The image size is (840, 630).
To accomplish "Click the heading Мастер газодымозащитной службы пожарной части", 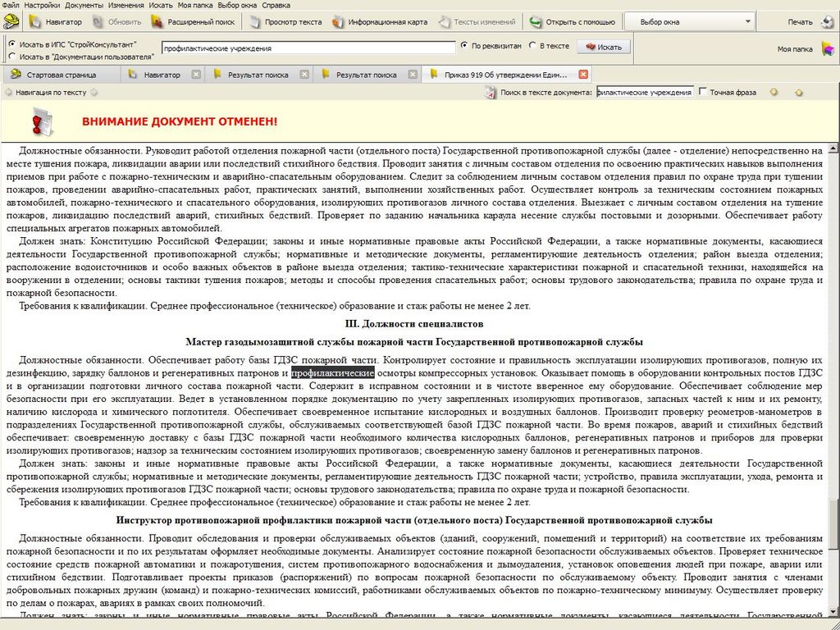I will click(x=414, y=342).
